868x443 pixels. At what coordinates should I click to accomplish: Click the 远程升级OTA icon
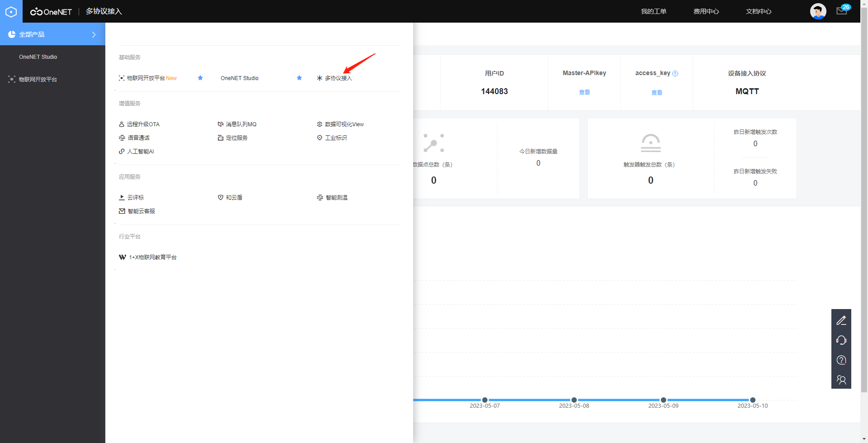(122, 124)
